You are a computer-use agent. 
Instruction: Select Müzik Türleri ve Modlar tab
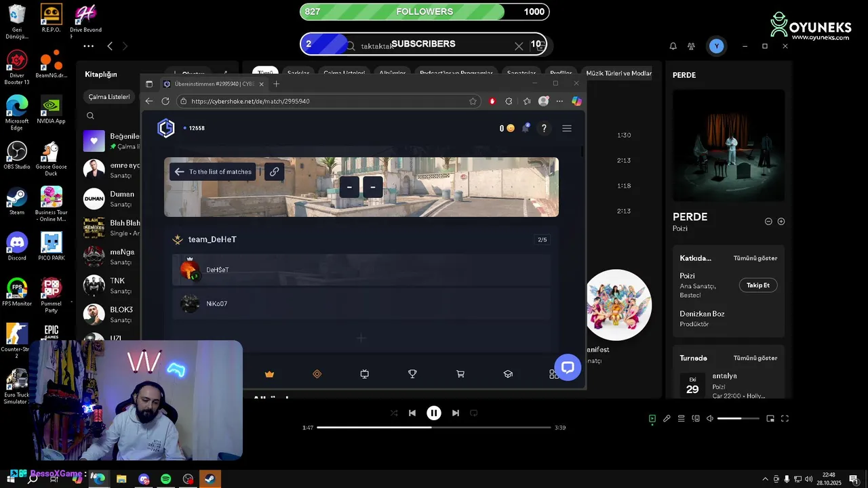point(618,73)
